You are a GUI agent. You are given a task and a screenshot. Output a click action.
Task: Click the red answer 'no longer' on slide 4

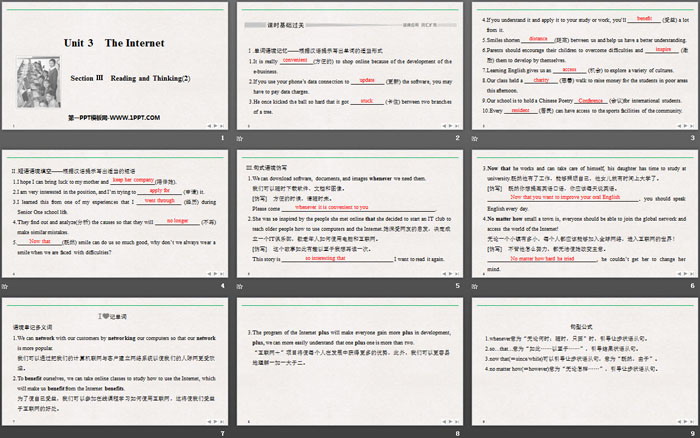[177, 221]
